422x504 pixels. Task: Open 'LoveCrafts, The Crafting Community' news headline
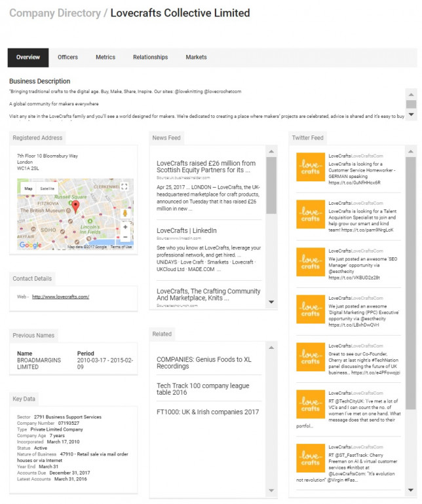click(208, 295)
